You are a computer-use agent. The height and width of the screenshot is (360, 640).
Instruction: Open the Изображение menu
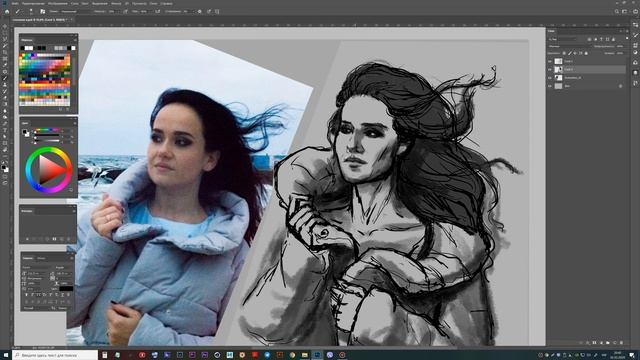point(58,3)
